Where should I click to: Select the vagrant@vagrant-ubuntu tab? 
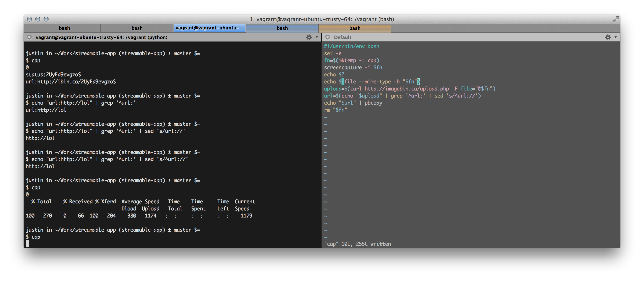coord(210,28)
